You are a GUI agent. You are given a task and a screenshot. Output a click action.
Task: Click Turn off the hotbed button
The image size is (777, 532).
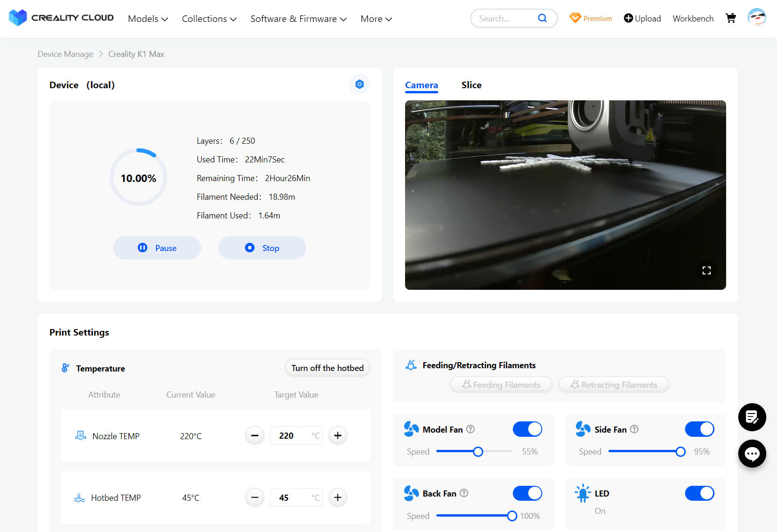[327, 368]
